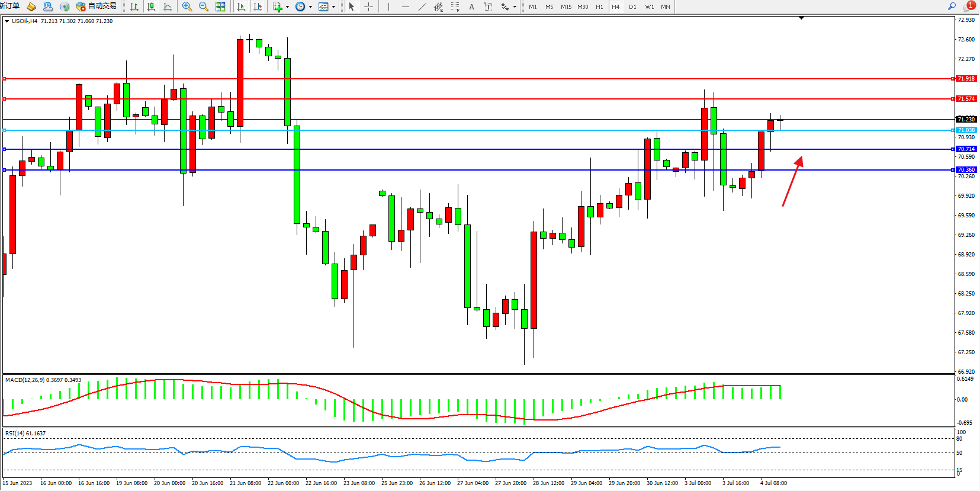Click the Tile Windows icon

(x=220, y=7)
